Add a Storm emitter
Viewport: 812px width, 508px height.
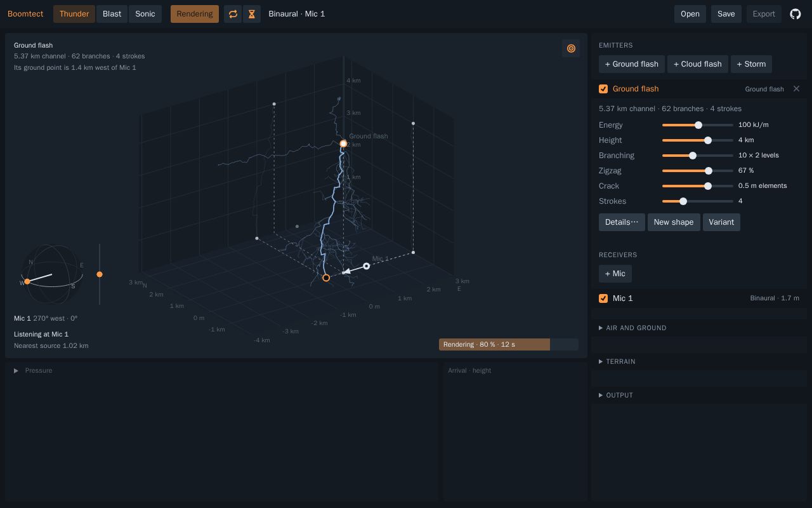tap(751, 64)
